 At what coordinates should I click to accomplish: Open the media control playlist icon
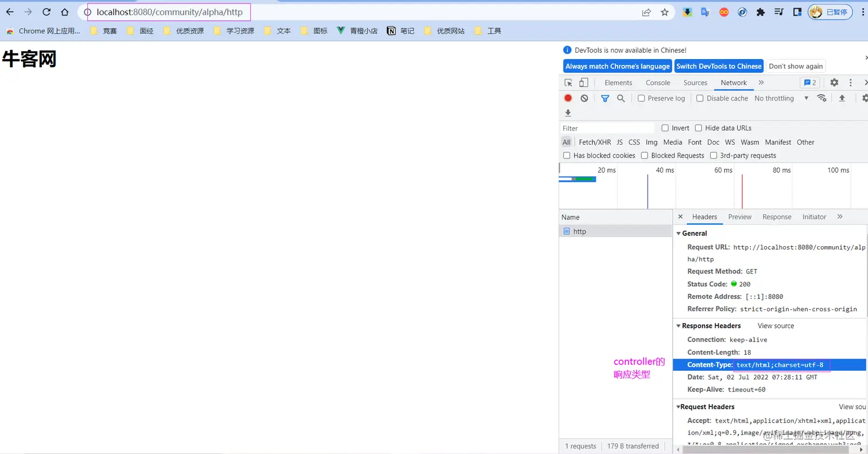(x=779, y=12)
